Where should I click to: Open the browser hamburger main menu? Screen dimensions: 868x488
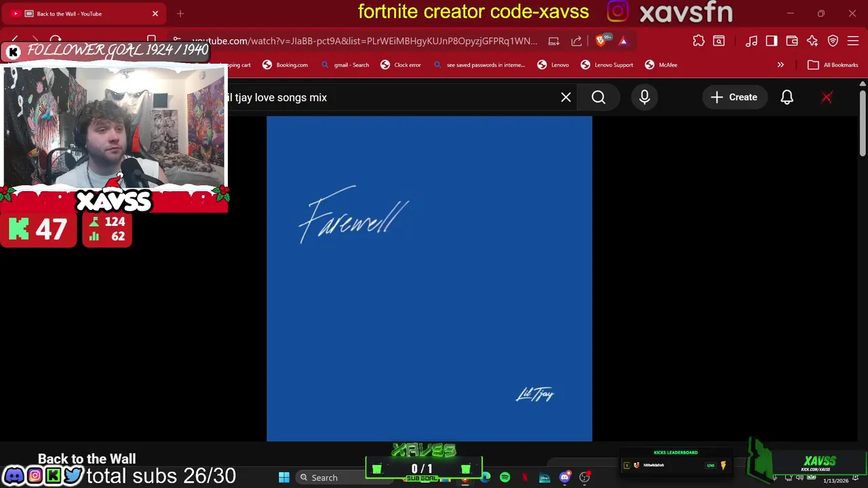click(x=853, y=41)
